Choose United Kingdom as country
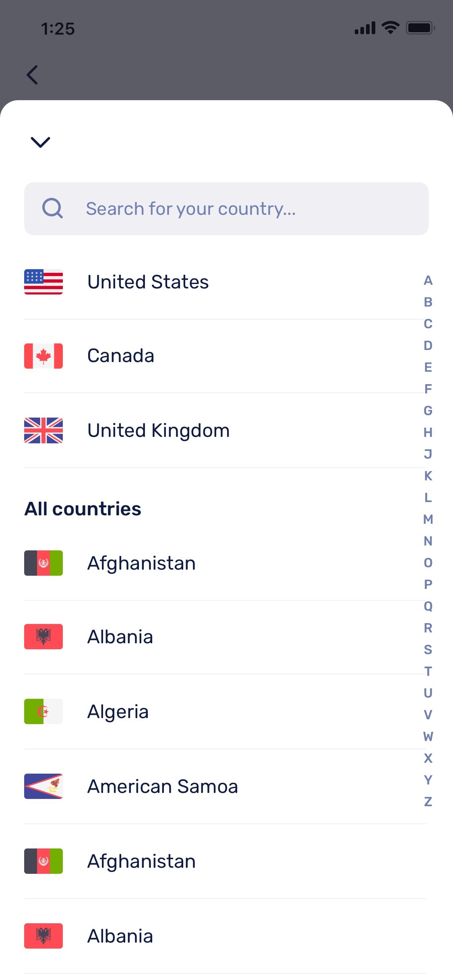Image resolution: width=453 pixels, height=980 pixels. (x=159, y=430)
